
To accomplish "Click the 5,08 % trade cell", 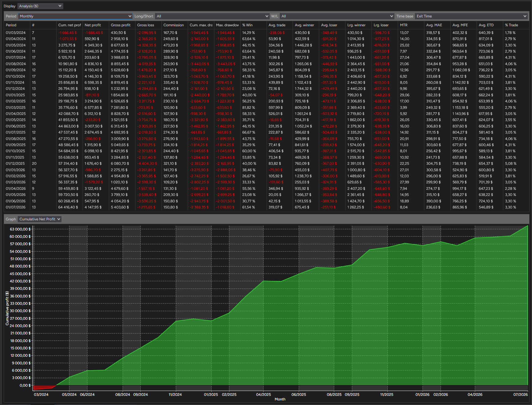I will coord(511,164).
